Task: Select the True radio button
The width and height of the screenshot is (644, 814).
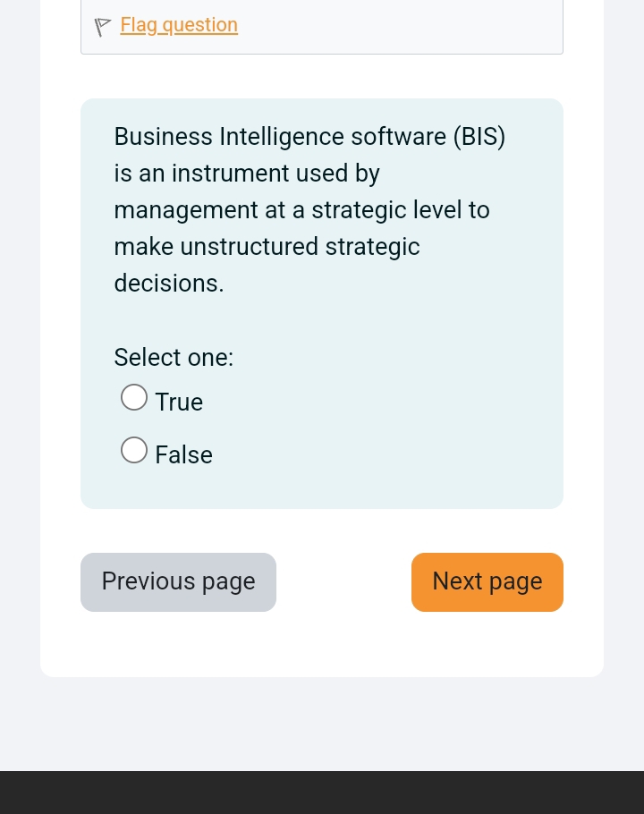Action: coord(134,397)
